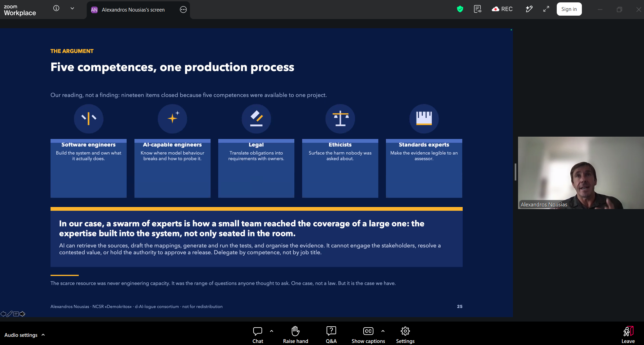644x345 pixels.
Task: Open the meeting information icon
Action: click(56, 8)
